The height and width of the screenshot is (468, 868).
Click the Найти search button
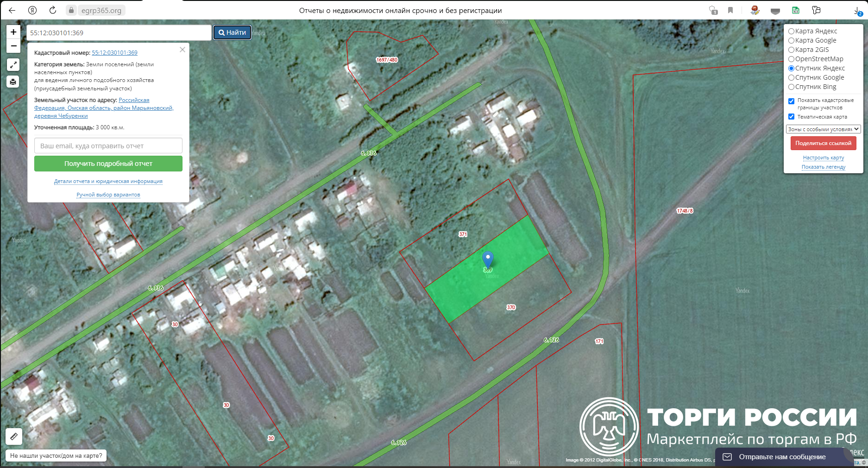coord(232,32)
